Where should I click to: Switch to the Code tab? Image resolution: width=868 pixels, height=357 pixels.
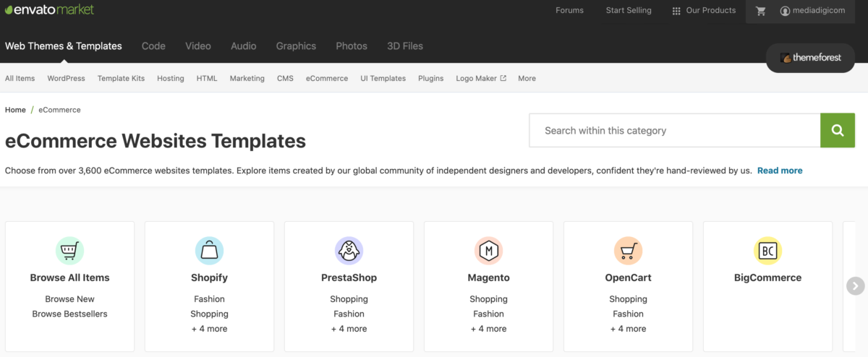coord(153,46)
